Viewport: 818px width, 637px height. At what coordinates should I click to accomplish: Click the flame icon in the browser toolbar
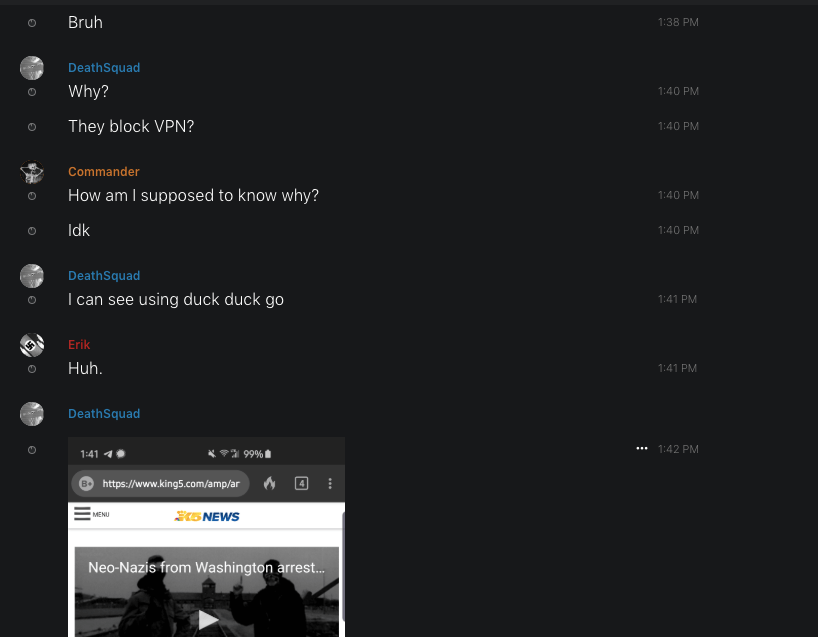pyautogui.click(x=269, y=484)
